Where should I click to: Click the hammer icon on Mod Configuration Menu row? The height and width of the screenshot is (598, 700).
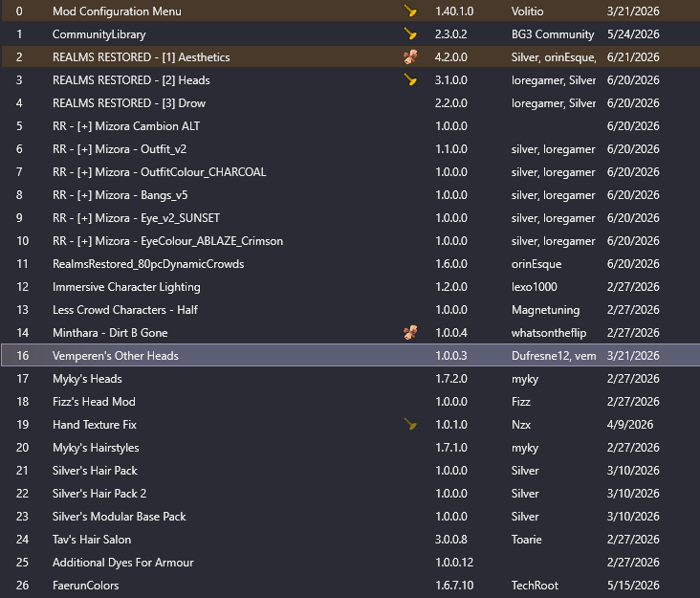click(x=410, y=11)
